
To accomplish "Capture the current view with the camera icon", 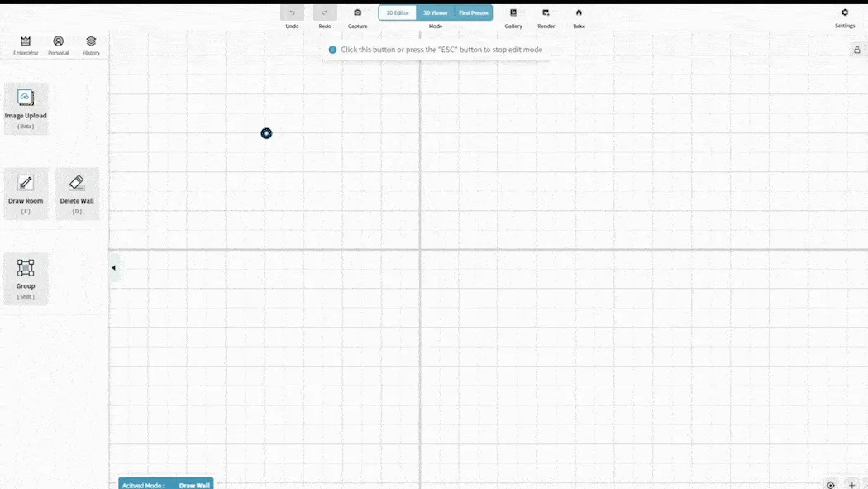I will (x=358, y=12).
